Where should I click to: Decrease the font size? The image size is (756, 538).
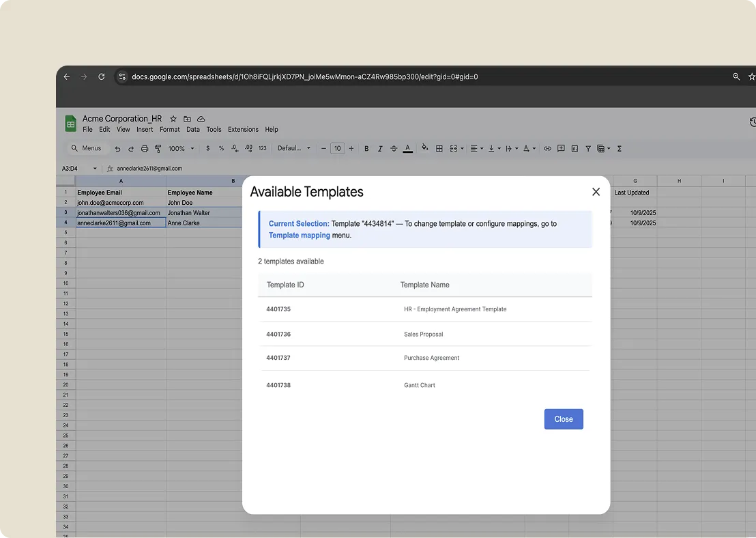pyautogui.click(x=323, y=149)
